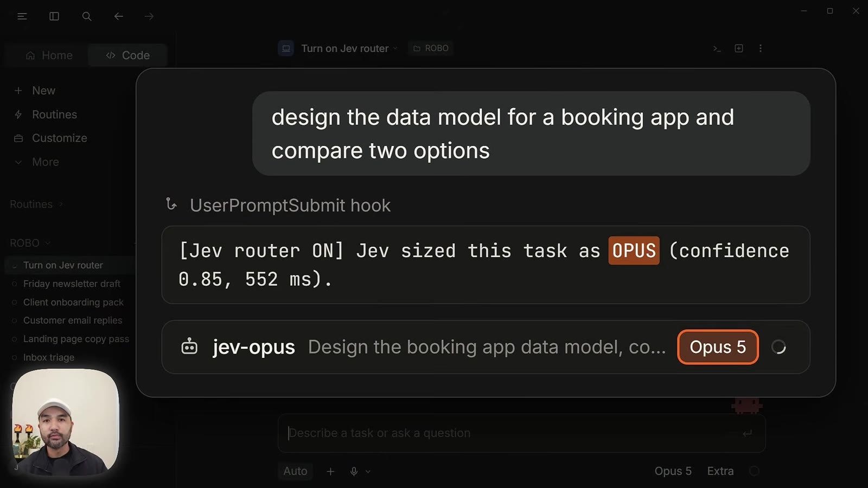This screenshot has height=488, width=868.
Task: Open the Opus 5 model selector at bottom
Action: (673, 471)
